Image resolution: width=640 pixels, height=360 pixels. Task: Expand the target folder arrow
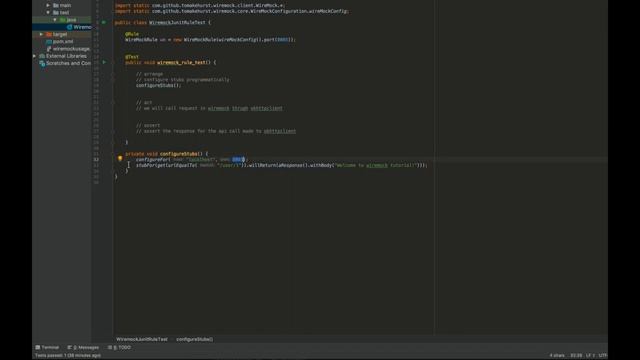(x=41, y=34)
